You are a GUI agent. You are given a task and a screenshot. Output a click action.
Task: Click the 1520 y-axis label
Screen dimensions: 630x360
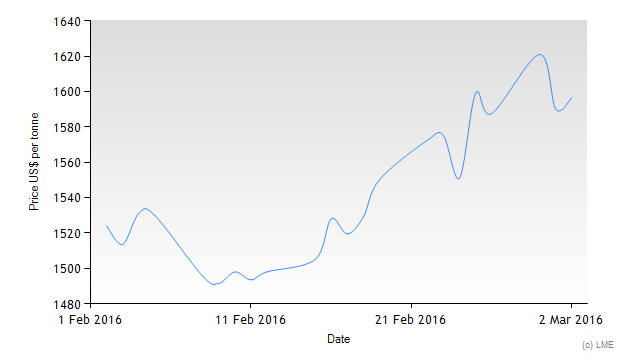pos(67,233)
